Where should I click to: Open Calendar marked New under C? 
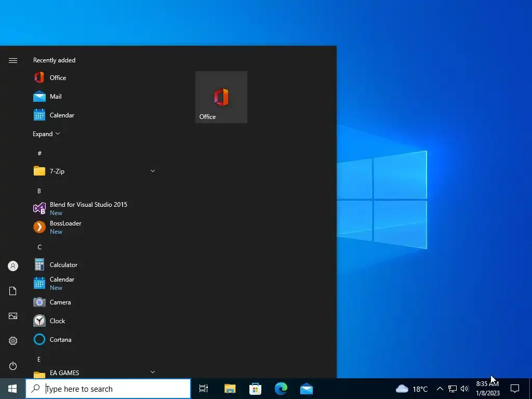point(95,283)
